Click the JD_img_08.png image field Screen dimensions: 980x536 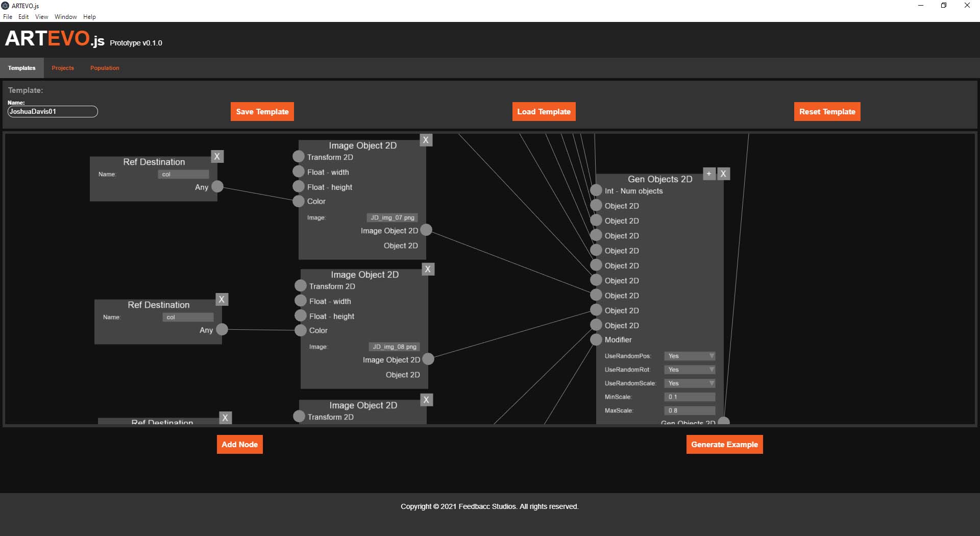pos(395,347)
